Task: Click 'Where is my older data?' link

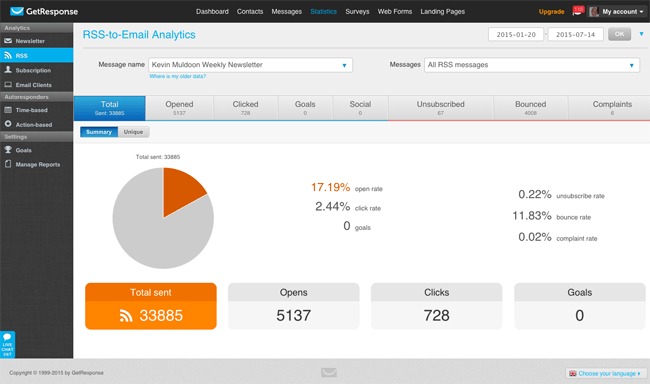Action: click(x=177, y=76)
